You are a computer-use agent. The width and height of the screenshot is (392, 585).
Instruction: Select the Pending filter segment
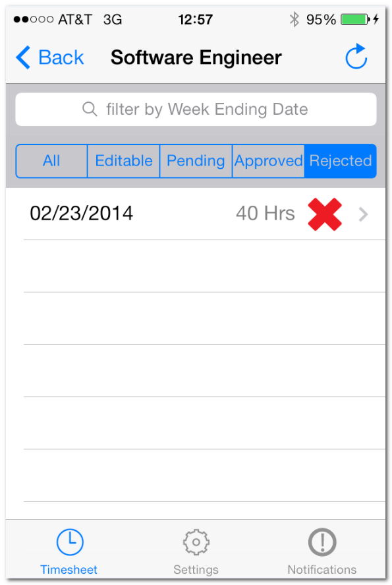pyautogui.click(x=196, y=161)
